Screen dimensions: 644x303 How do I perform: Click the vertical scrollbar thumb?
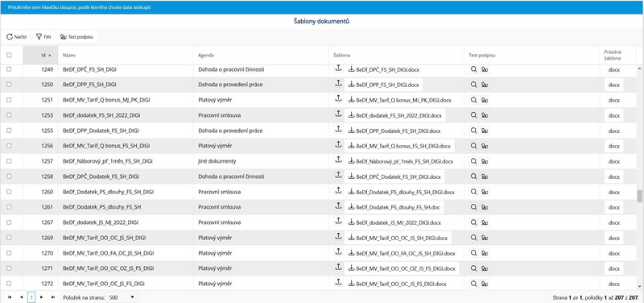point(639,196)
